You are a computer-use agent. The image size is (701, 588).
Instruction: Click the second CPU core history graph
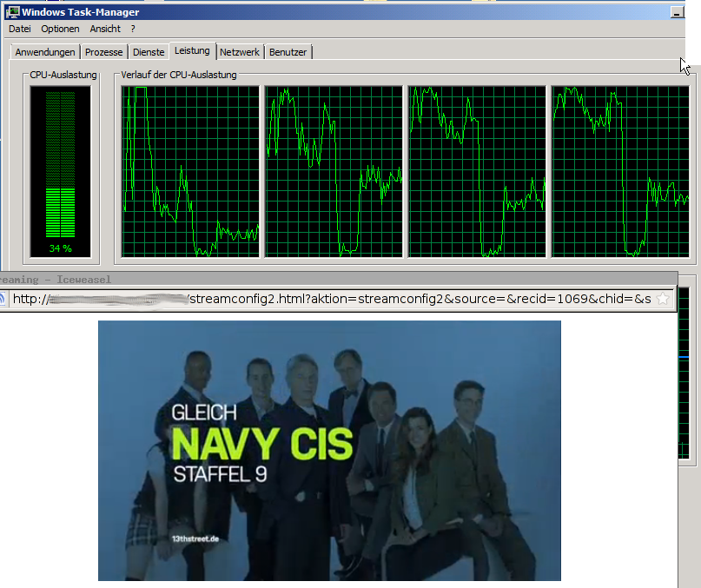[334, 172]
